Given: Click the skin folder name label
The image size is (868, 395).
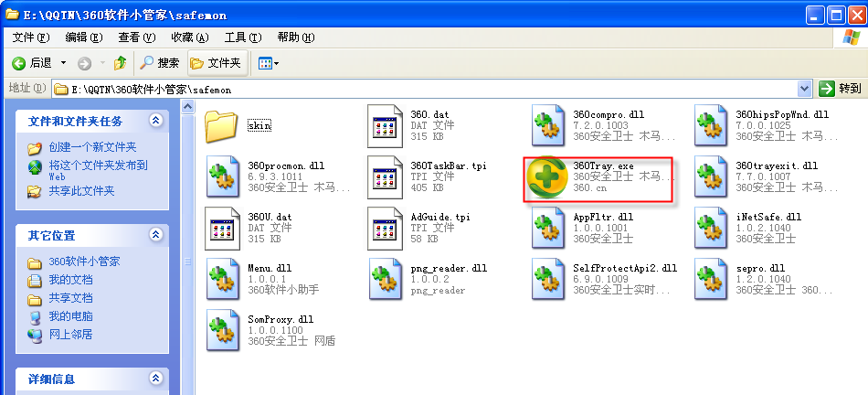Looking at the screenshot, I should tap(259, 126).
